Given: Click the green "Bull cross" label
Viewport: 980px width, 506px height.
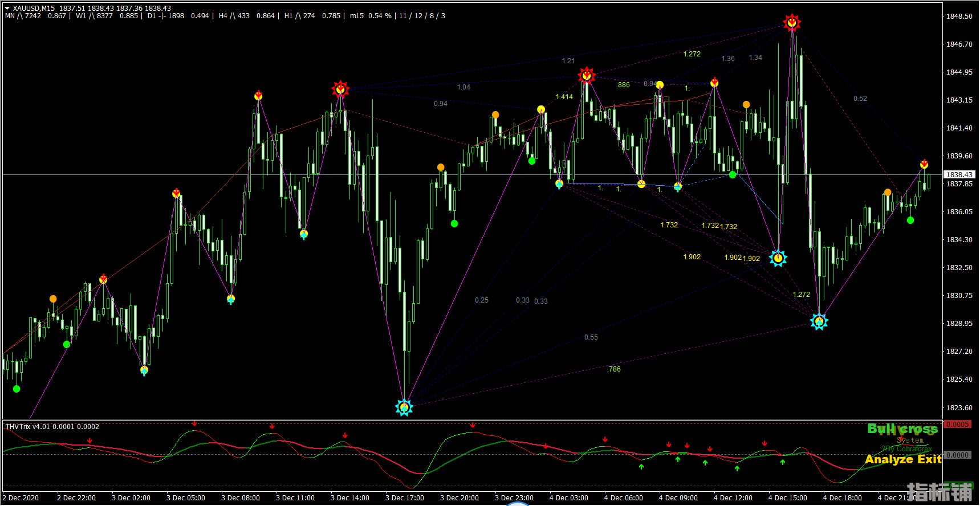Looking at the screenshot, I should [902, 429].
